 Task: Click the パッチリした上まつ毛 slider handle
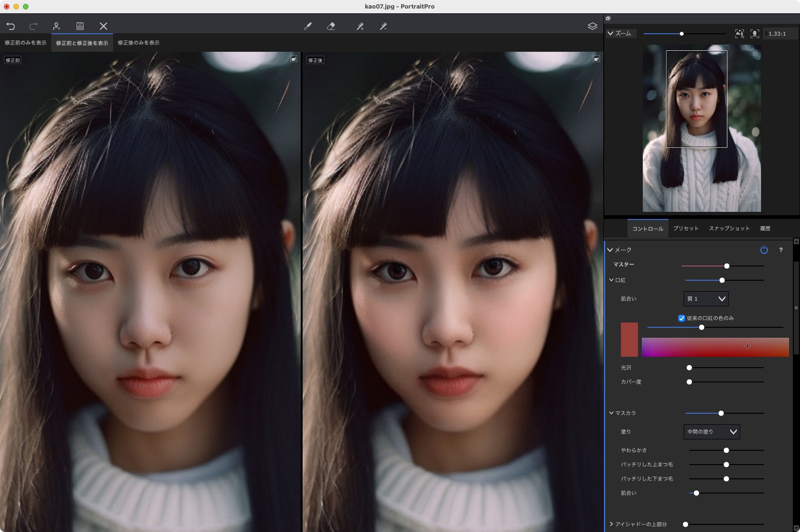[x=726, y=465]
